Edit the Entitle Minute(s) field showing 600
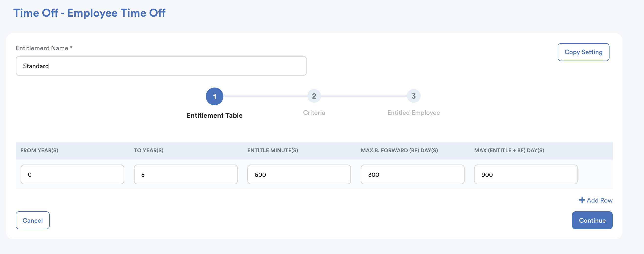 tap(299, 174)
